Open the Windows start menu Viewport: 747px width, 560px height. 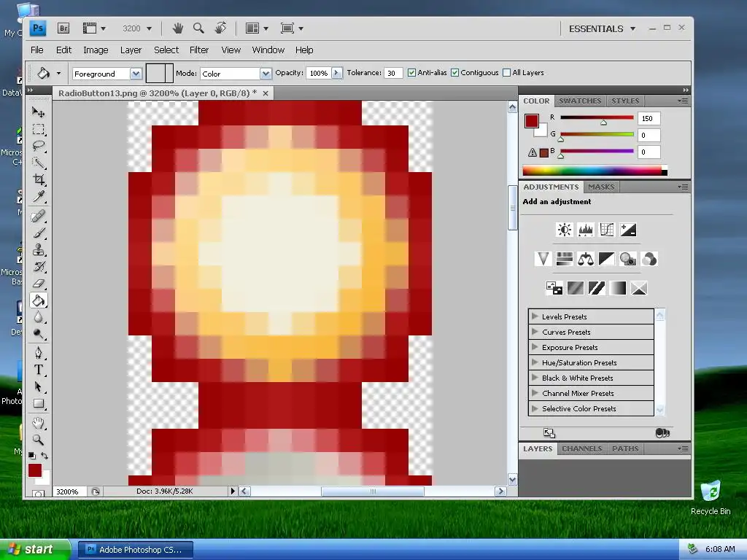click(x=34, y=549)
